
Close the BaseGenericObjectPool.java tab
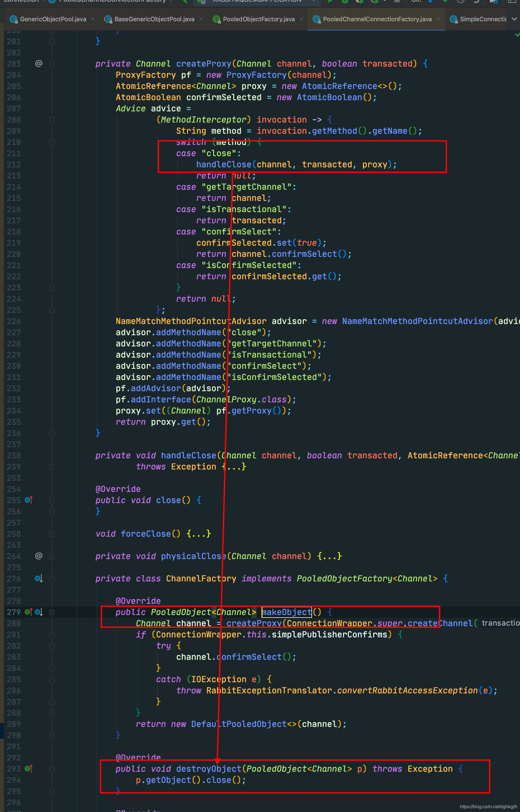tap(201, 19)
